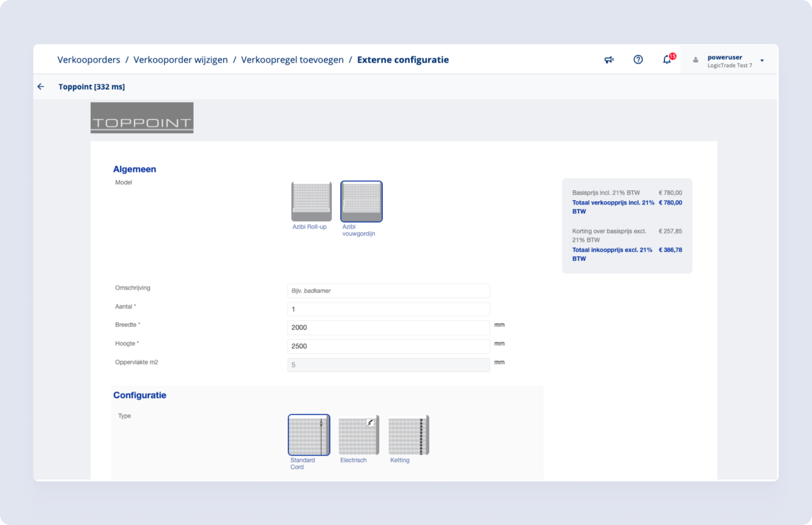This screenshot has width=812, height=525.
Task: Go to Verkooporders breadcrumb
Action: (x=89, y=60)
